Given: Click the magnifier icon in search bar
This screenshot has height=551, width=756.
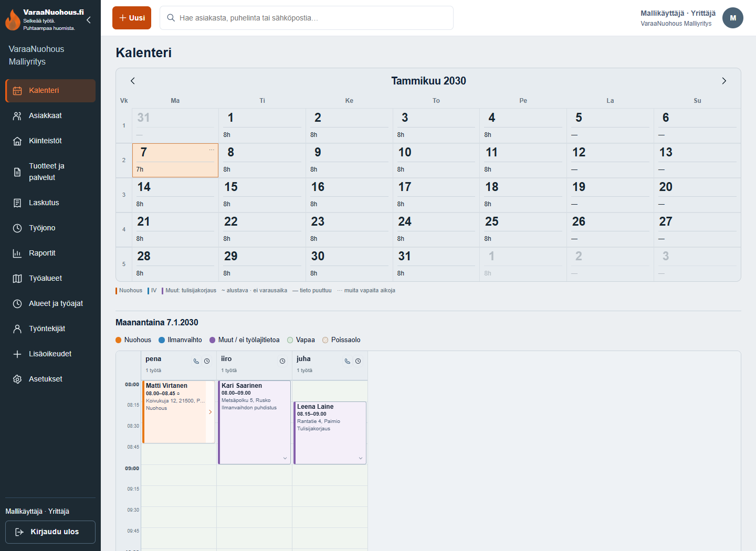Looking at the screenshot, I should click(171, 18).
